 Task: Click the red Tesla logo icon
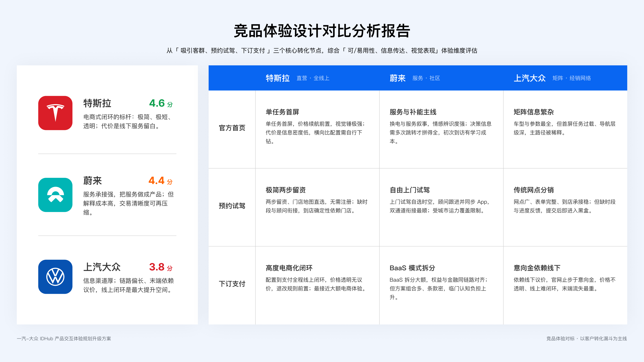pyautogui.click(x=55, y=113)
